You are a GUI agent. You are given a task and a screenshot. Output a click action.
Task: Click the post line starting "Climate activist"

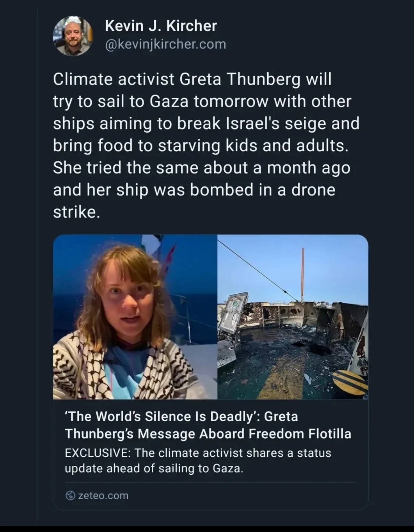(192, 79)
